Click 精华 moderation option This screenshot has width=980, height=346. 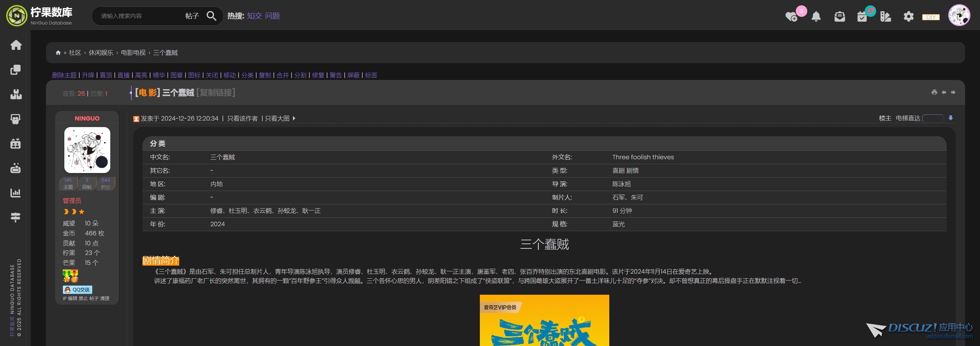(x=159, y=75)
